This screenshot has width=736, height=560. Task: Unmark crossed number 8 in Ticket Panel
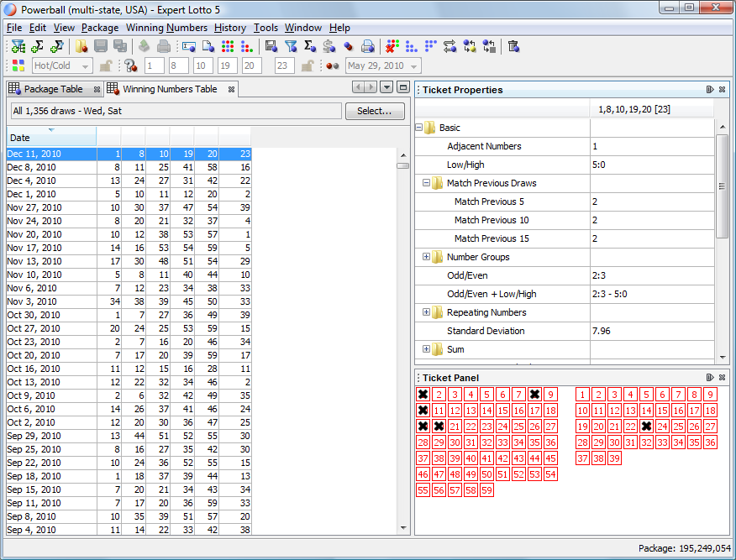coord(534,395)
